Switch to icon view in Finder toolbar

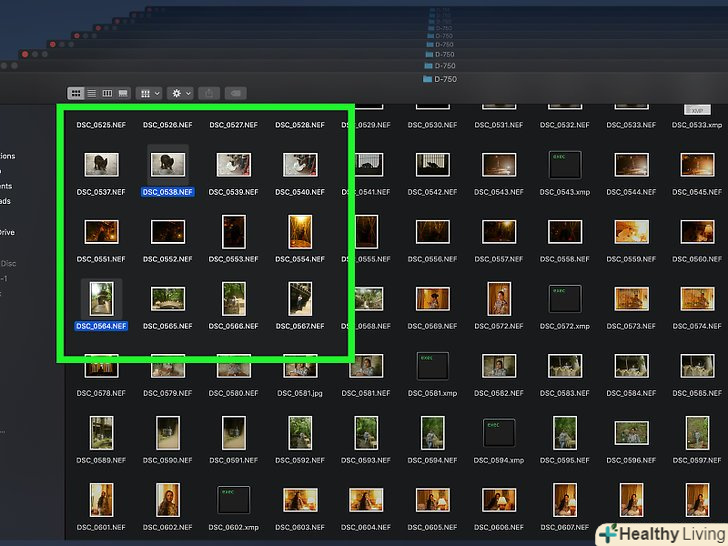pos(76,93)
